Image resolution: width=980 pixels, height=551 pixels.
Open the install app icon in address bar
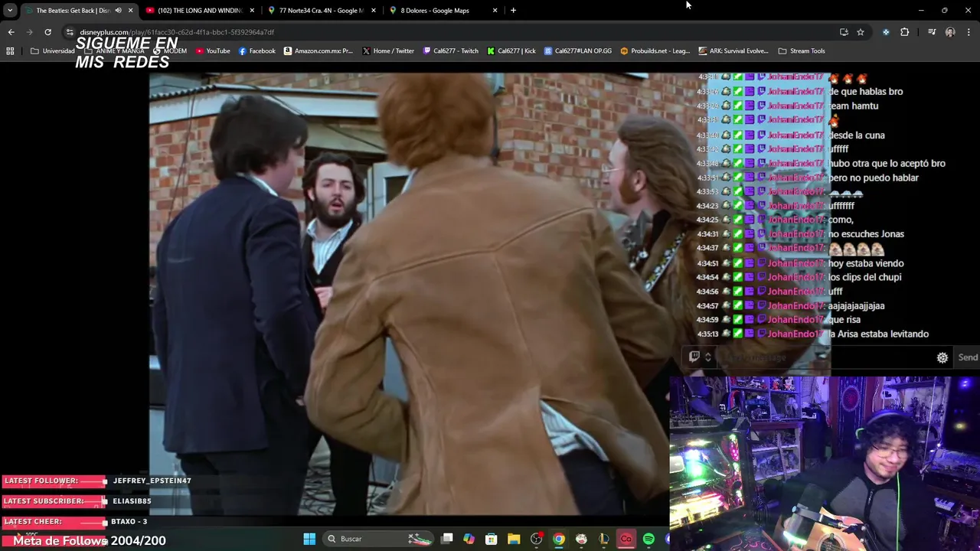tap(844, 32)
